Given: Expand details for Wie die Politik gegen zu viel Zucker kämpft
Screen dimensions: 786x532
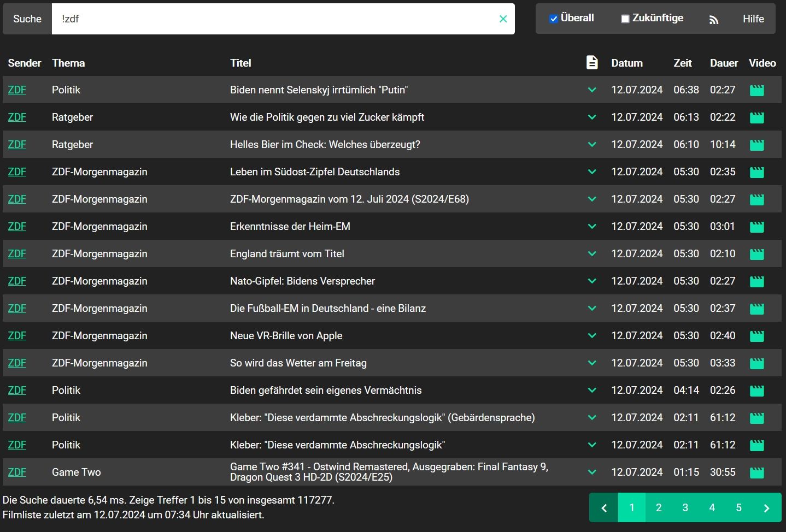Looking at the screenshot, I should coord(592,117).
